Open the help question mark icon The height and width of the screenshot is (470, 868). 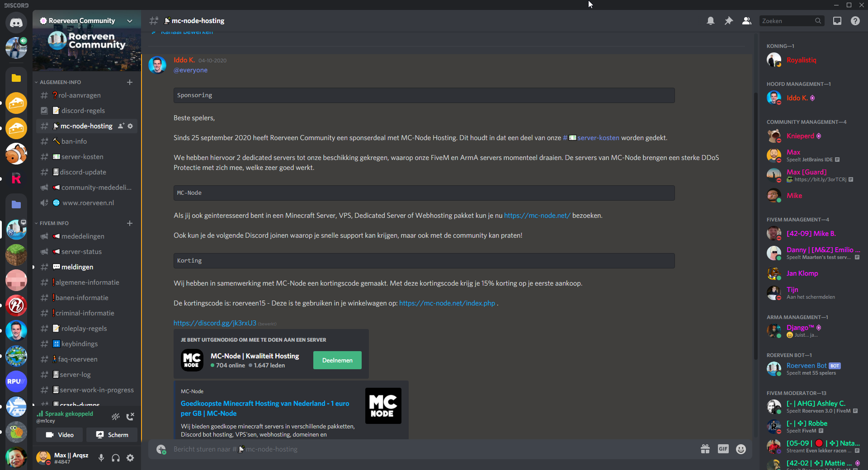[x=855, y=21]
